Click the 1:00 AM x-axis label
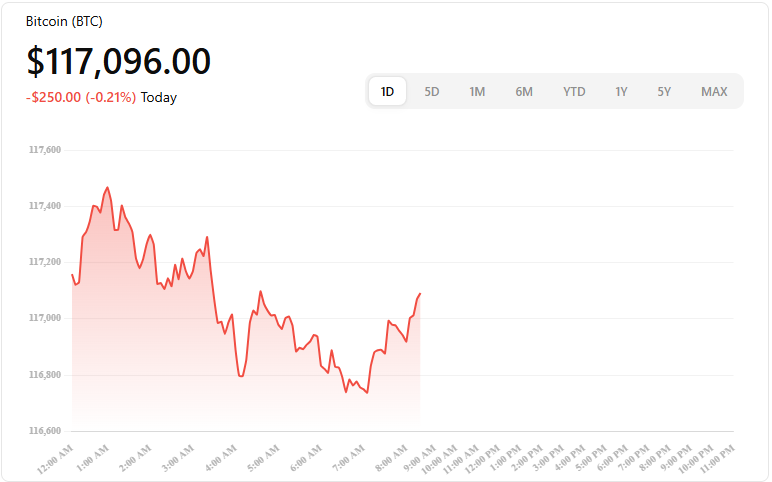The image size is (772, 482). click(93, 458)
